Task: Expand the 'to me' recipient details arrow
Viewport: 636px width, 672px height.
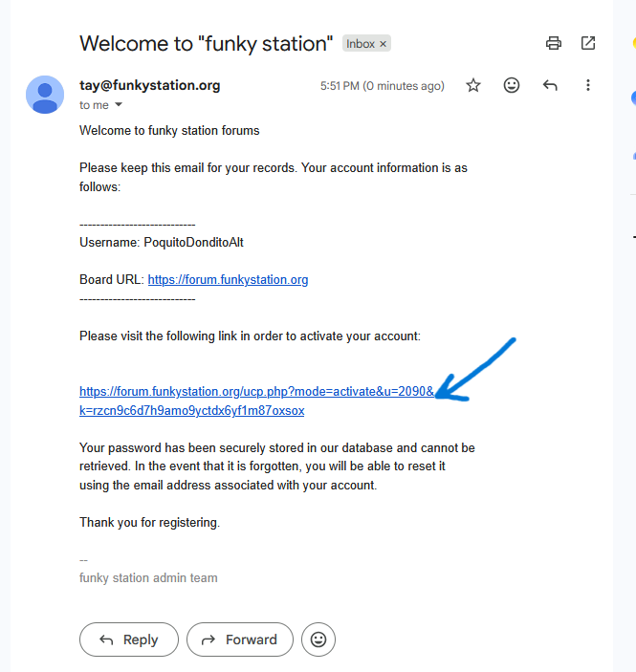Action: click(119, 104)
